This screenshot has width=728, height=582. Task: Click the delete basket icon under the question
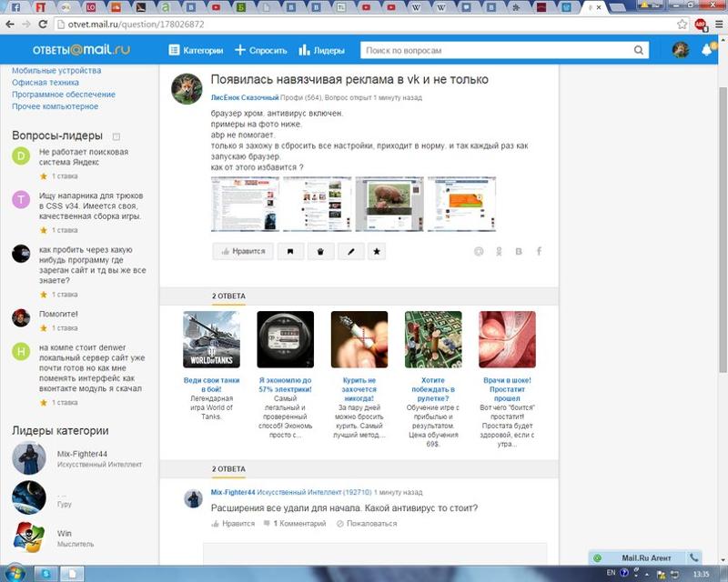pos(320,251)
